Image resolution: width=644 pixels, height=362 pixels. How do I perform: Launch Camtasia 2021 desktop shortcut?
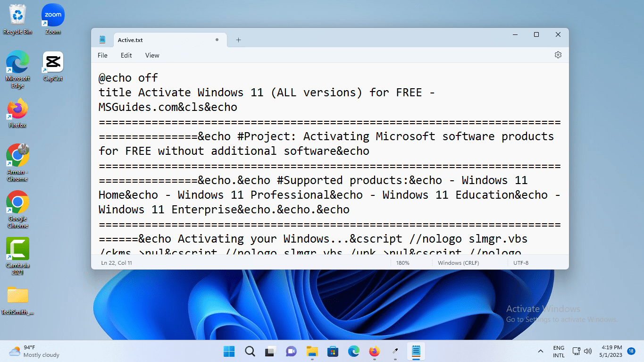coord(17,253)
